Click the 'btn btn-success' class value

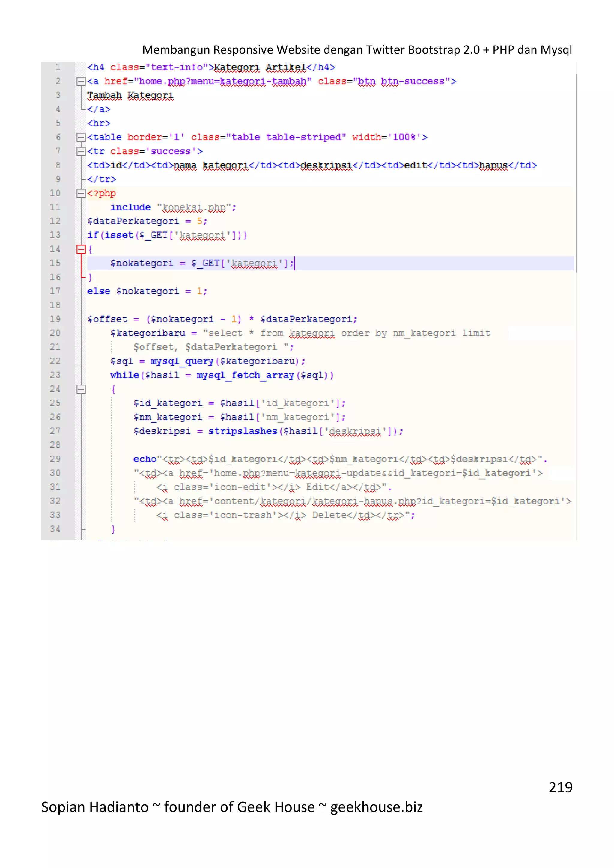402,81
